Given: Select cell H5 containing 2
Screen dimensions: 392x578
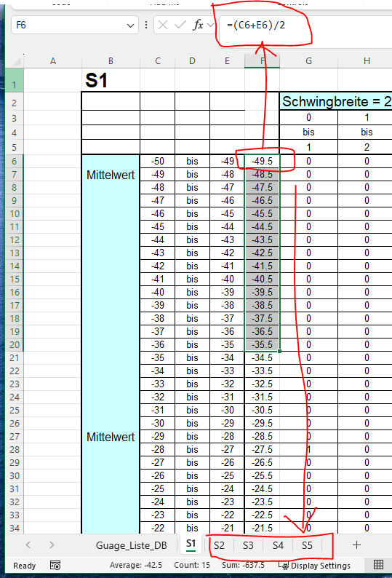Looking at the screenshot, I should point(367,147).
